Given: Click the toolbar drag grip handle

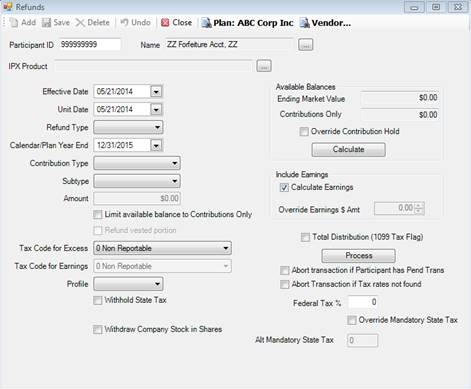Looking at the screenshot, I should click(5, 23).
